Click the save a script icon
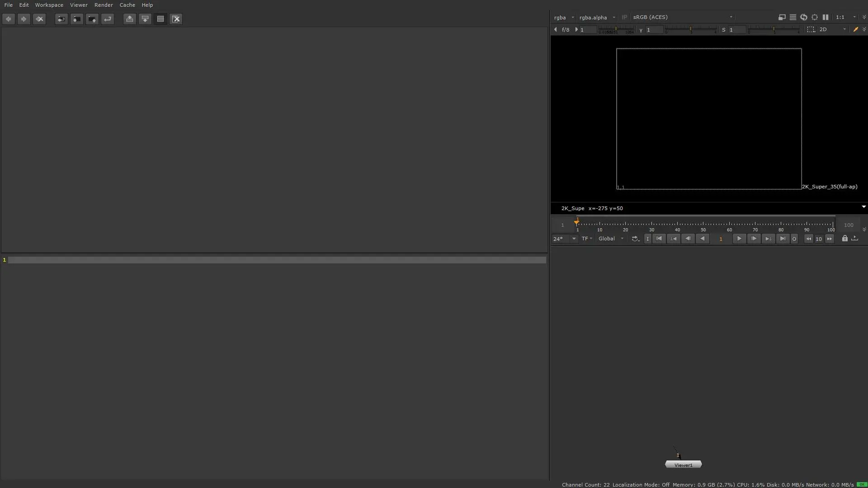Viewport: 868px width, 488px height. point(92,19)
